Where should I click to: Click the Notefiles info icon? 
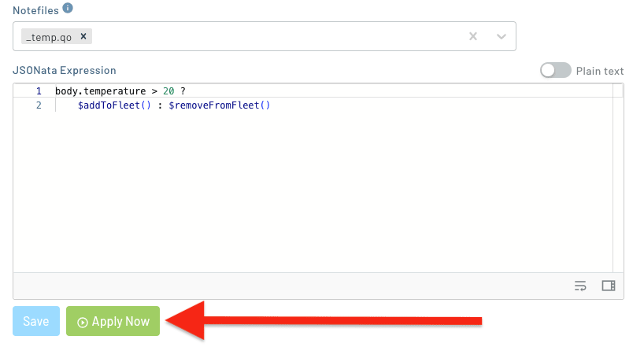tap(68, 8)
